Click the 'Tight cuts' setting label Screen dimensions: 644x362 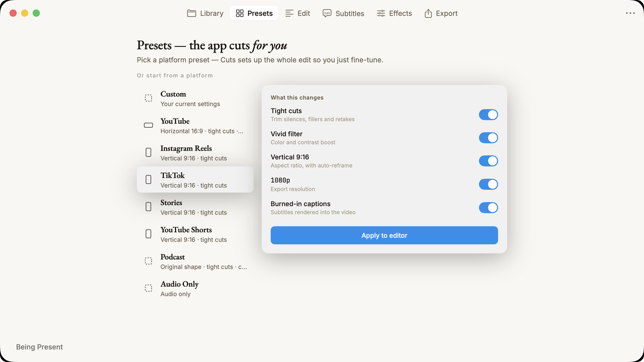286,111
